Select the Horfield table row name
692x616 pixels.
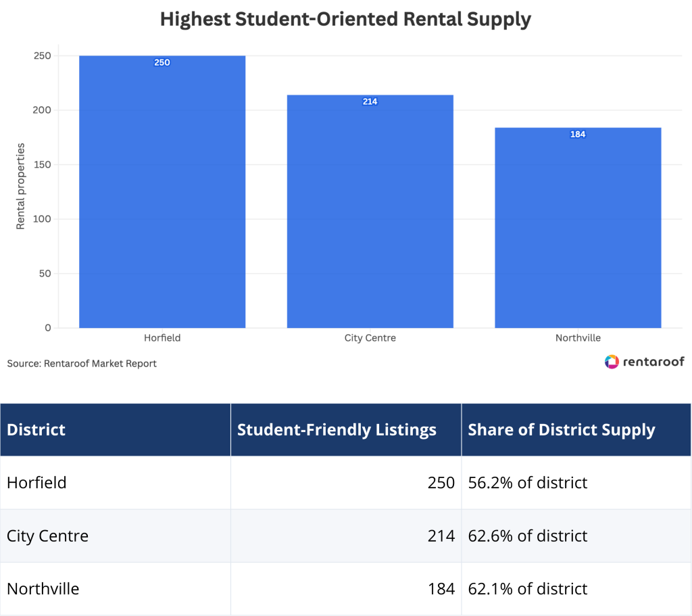[x=36, y=483]
